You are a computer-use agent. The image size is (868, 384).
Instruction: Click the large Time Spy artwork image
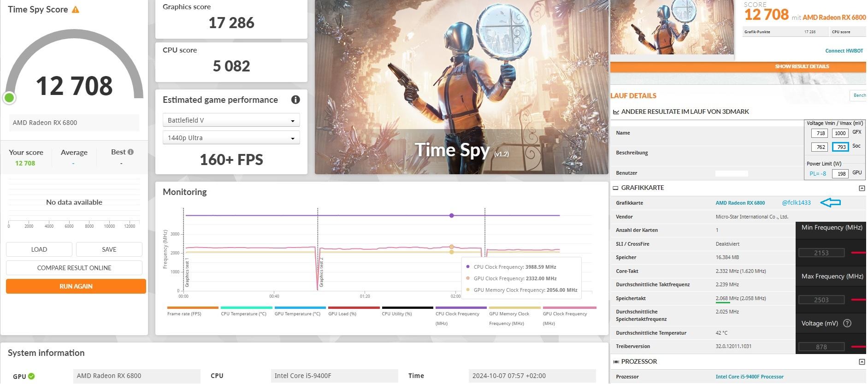(461, 87)
